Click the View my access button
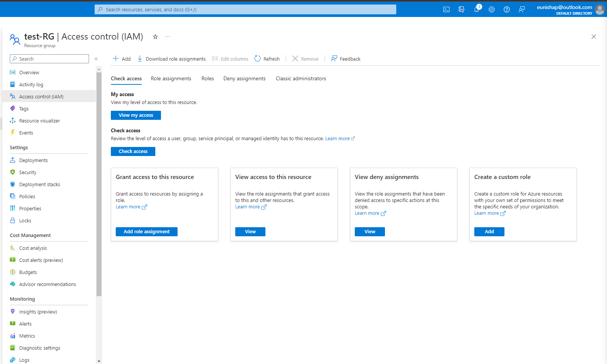This screenshot has height=364, width=607. 136,115
